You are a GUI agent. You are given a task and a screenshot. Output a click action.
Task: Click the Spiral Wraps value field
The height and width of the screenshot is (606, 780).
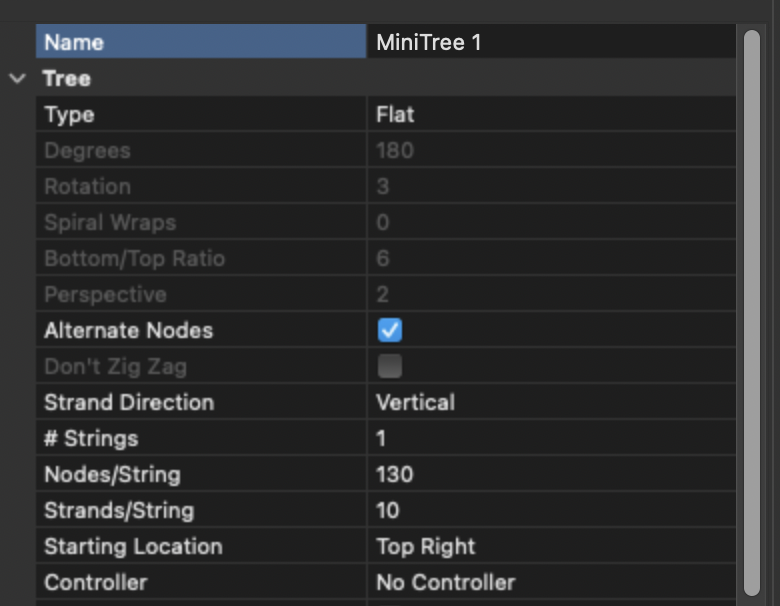coord(551,222)
